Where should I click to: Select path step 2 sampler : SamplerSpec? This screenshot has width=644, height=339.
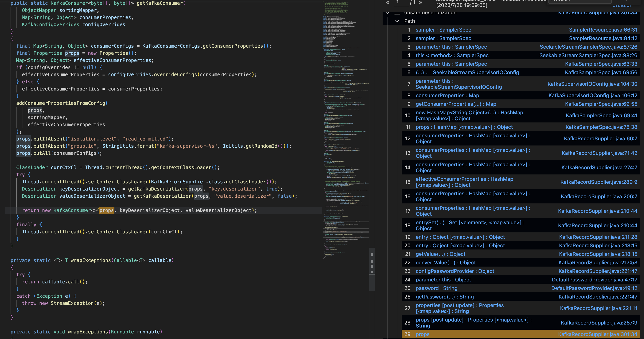coord(443,38)
